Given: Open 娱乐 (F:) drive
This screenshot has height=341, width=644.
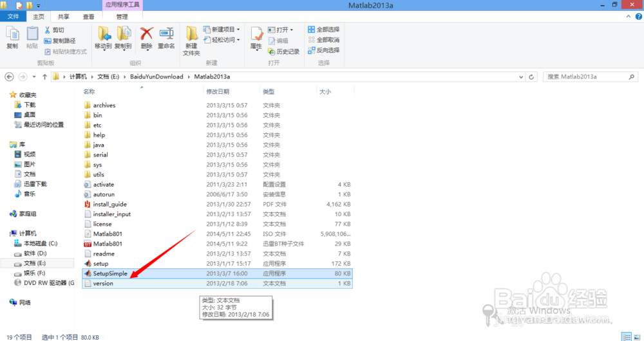Looking at the screenshot, I should [x=35, y=273].
